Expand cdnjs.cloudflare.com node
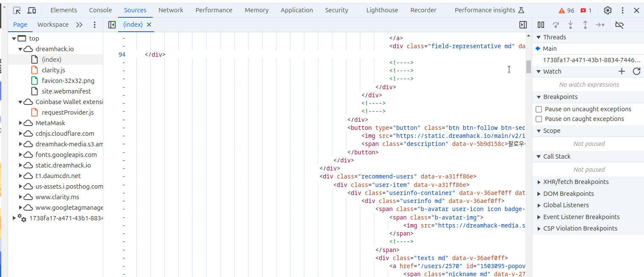The height and width of the screenshot is (277, 644). pos(20,134)
